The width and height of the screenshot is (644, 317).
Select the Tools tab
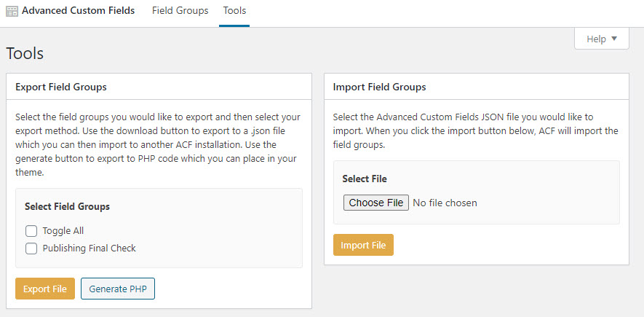[234, 11]
